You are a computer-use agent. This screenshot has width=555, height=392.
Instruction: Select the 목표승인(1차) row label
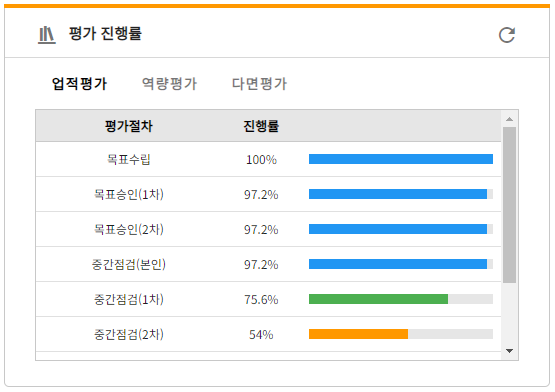coord(128,194)
